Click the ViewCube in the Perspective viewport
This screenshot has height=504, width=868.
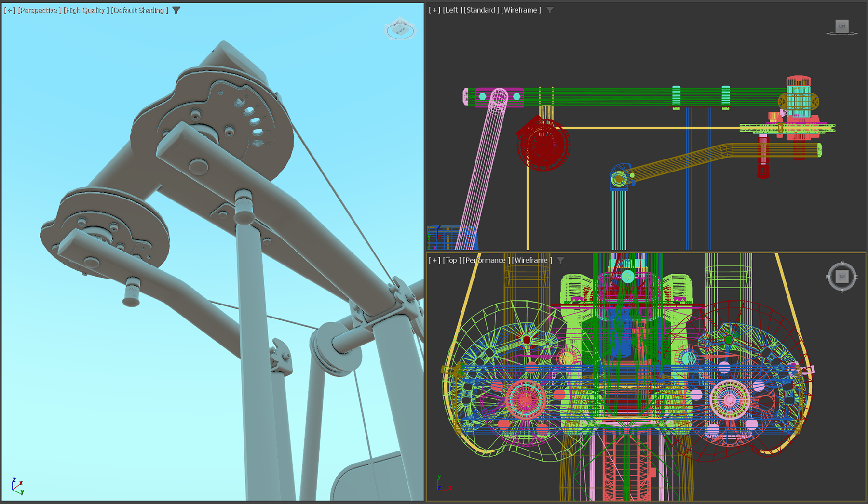400,29
